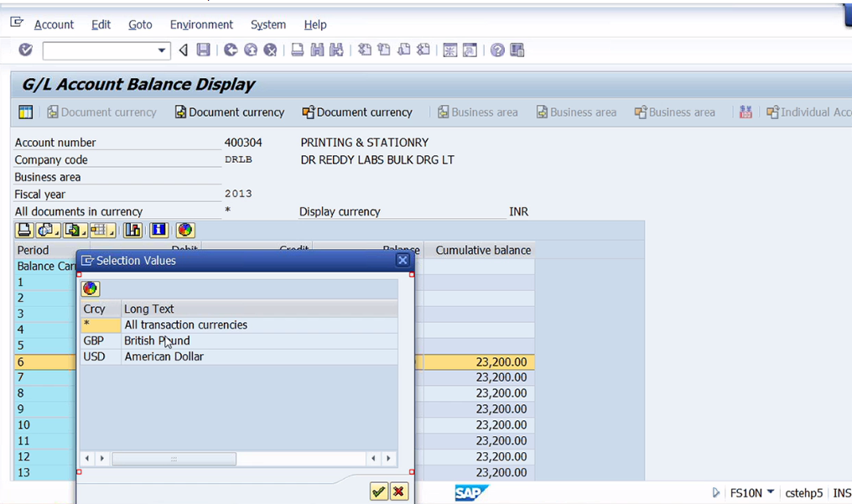
Task: Open the Edit menu
Action: (x=101, y=24)
